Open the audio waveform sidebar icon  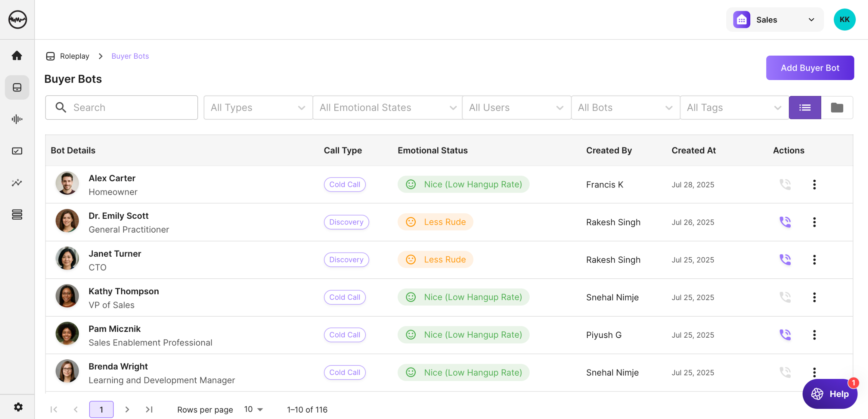coord(17,119)
